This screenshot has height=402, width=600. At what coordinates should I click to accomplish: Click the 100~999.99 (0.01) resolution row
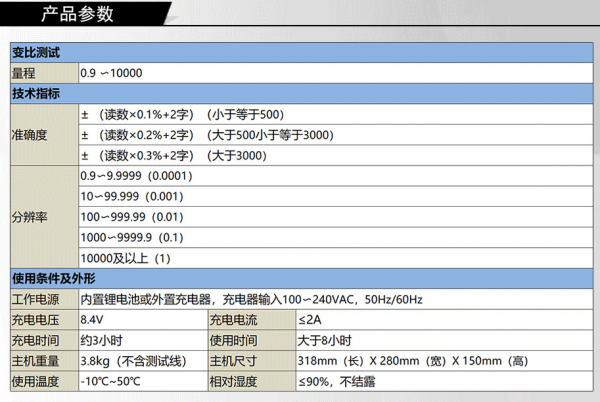[x=132, y=217]
